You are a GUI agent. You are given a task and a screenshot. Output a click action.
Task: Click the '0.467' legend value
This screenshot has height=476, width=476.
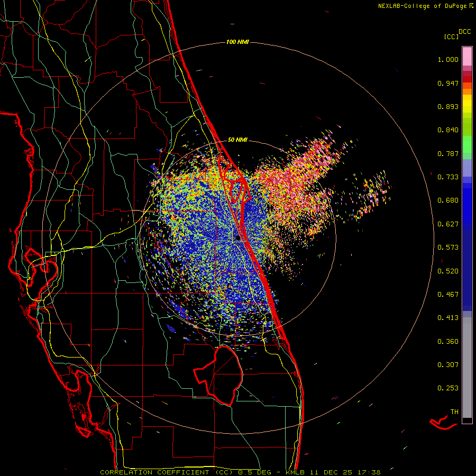tap(448, 295)
